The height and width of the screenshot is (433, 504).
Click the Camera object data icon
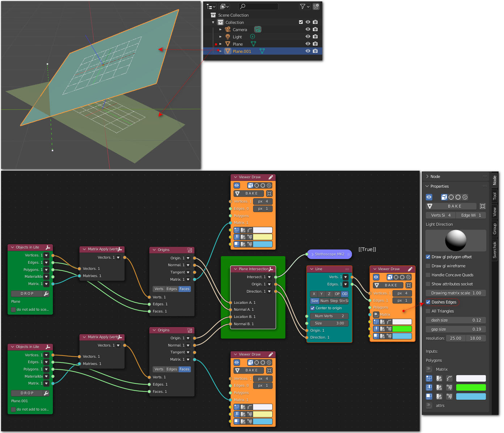pos(258,29)
